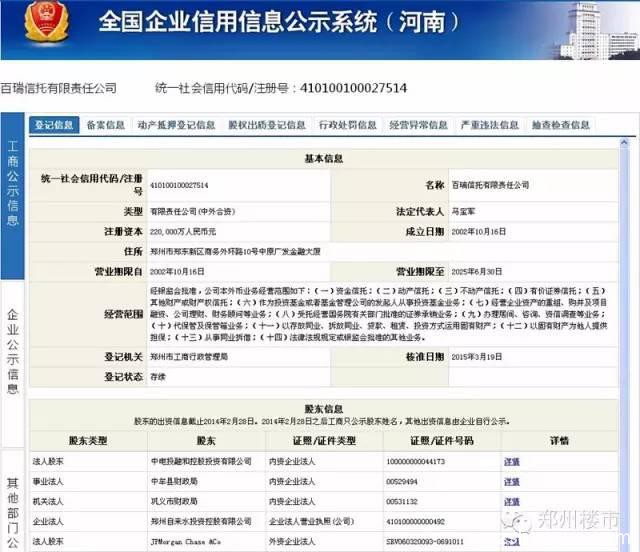Viewport: 640px width, 552px height.
Task: View the 行政处罚信息 tab
Action: [347, 125]
